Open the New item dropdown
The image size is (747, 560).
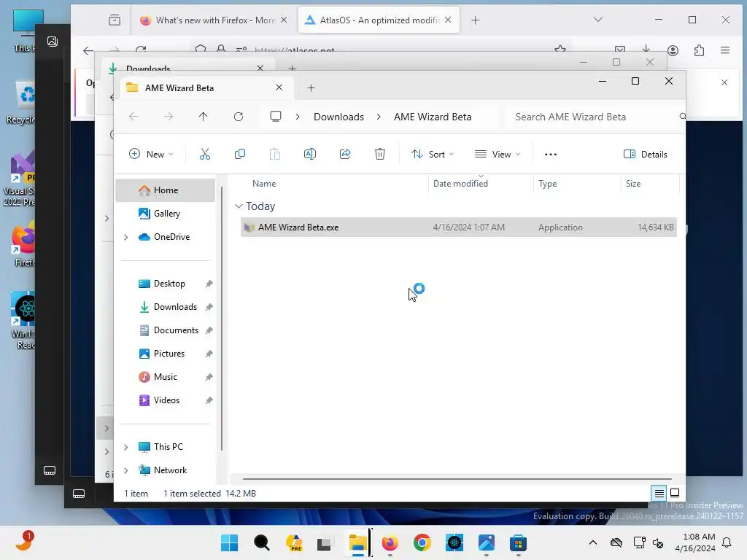pos(151,155)
